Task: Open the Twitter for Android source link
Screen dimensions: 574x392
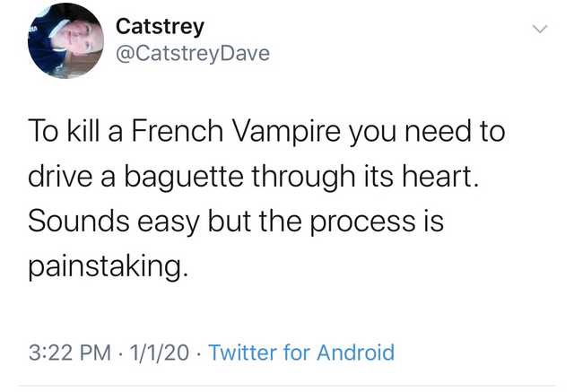Action: (301, 353)
